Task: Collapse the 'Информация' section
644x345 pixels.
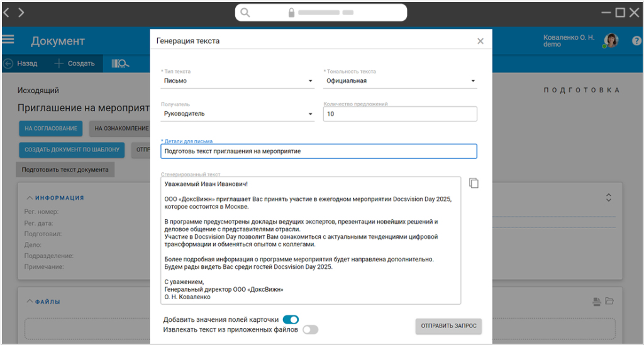Action: [x=55, y=198]
